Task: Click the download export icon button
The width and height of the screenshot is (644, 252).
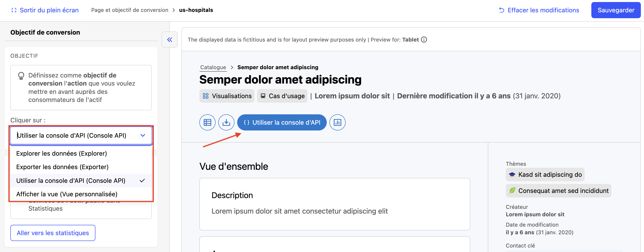Action: click(x=226, y=122)
